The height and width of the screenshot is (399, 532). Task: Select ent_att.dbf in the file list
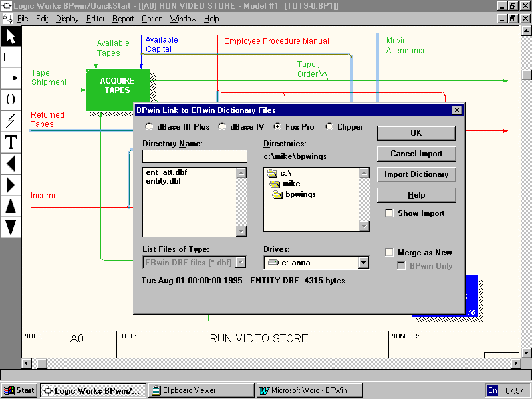[167, 172]
